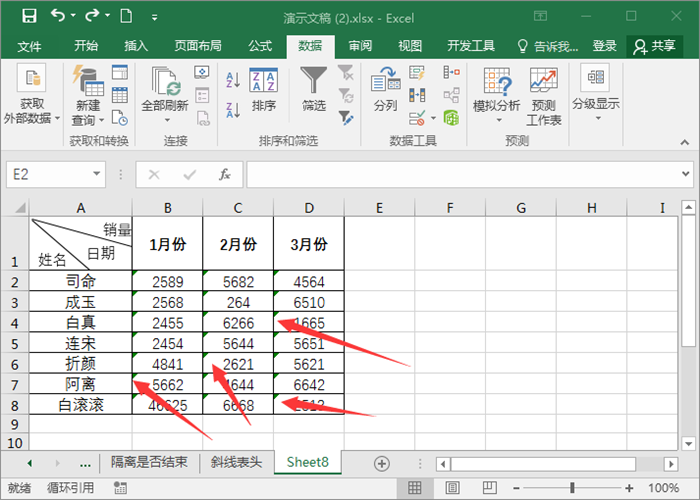700x500 pixels.
Task: Click the Relationships icon
Action: (451, 95)
